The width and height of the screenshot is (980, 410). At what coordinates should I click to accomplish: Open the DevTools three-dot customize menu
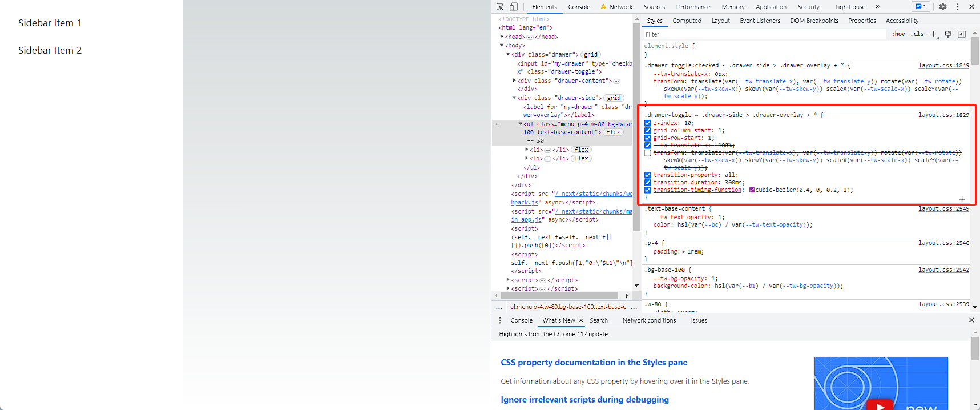[x=958, y=7]
